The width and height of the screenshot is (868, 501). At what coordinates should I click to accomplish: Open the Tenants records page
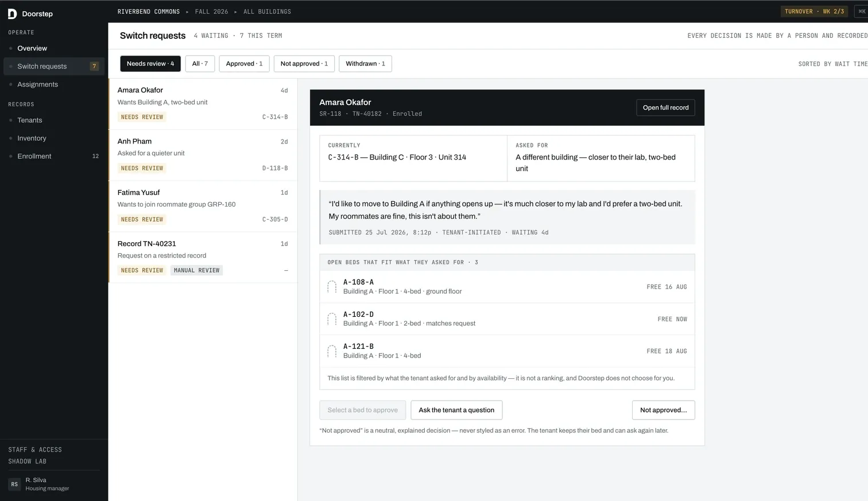coord(54,121)
